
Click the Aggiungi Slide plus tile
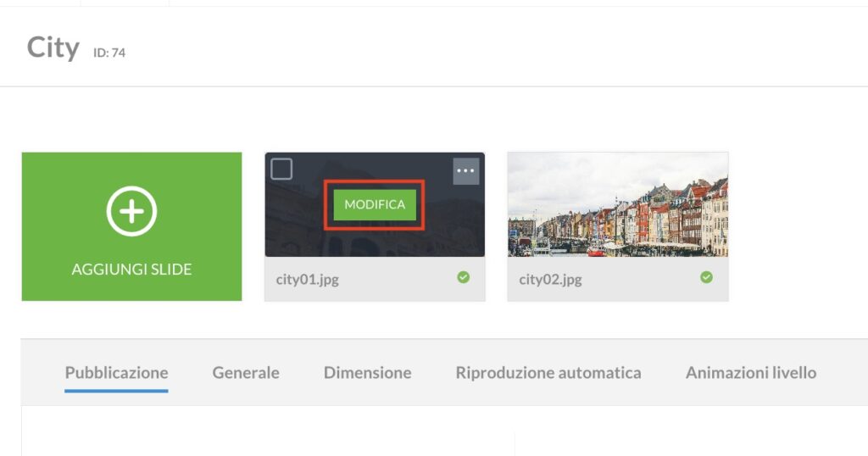[x=131, y=226]
